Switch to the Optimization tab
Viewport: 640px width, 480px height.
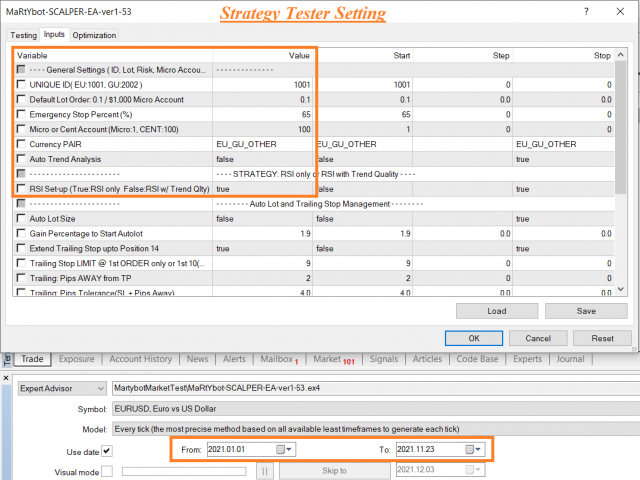[x=94, y=35]
